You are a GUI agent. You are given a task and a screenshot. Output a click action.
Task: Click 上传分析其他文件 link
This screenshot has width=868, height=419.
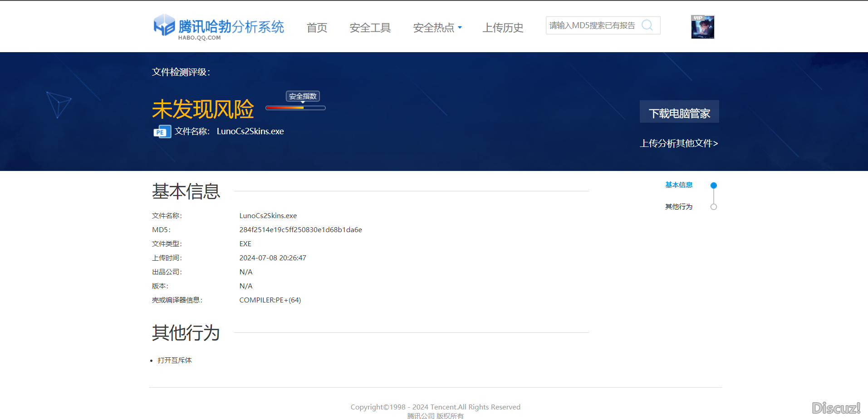[679, 143]
